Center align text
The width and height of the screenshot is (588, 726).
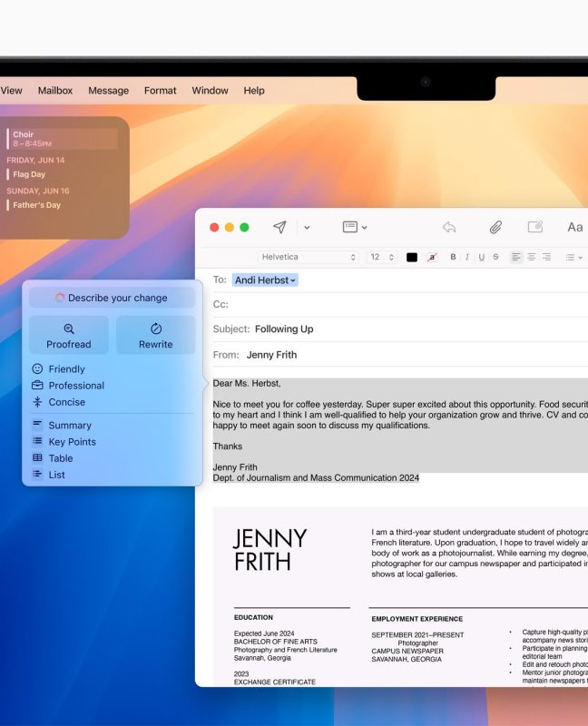532,257
